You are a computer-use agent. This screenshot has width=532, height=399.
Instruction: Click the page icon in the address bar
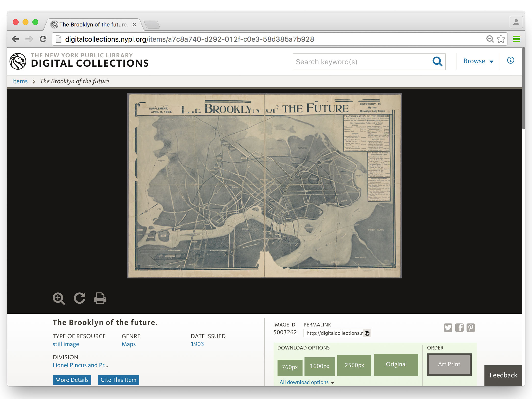coord(58,39)
